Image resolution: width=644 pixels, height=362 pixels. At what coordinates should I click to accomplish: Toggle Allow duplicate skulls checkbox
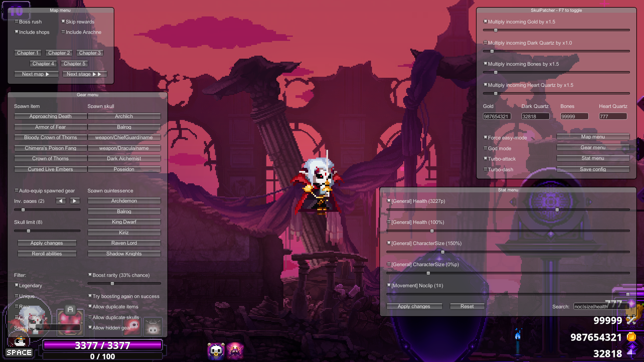click(90, 317)
